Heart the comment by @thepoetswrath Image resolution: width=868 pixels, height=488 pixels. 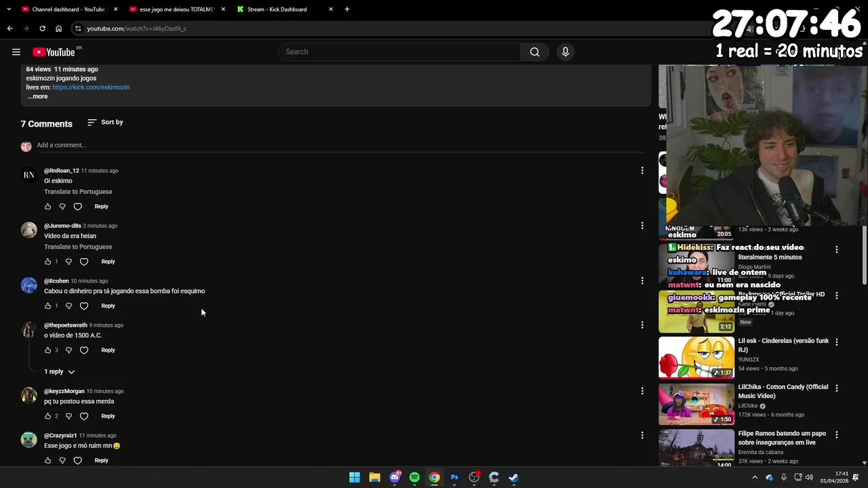coord(84,350)
